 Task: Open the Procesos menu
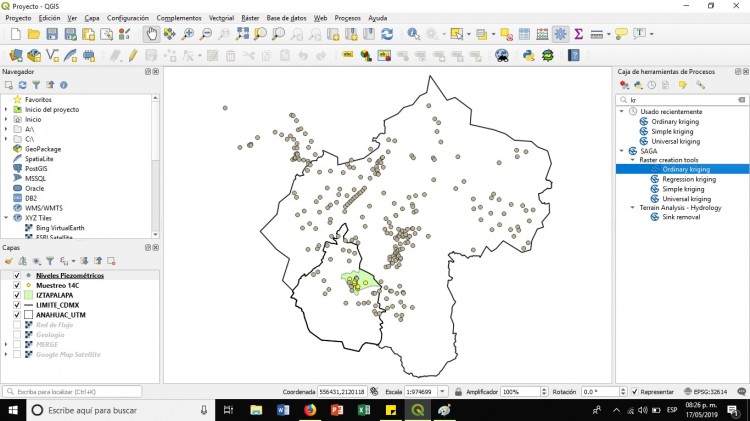[347, 18]
